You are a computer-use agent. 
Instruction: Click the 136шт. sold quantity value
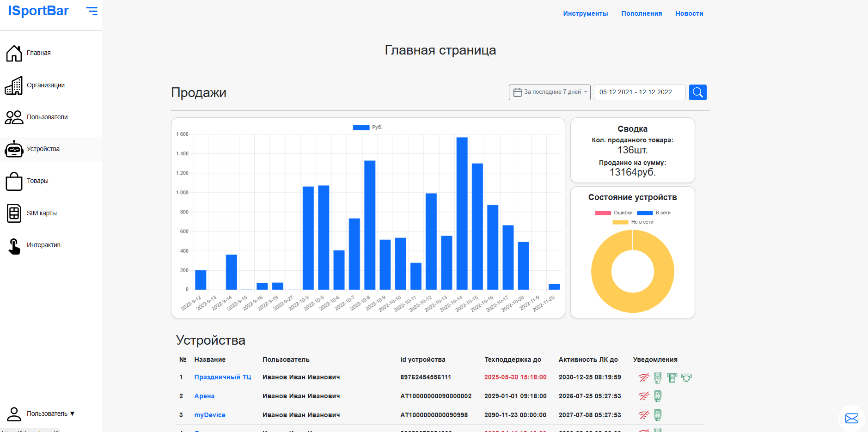tap(632, 150)
